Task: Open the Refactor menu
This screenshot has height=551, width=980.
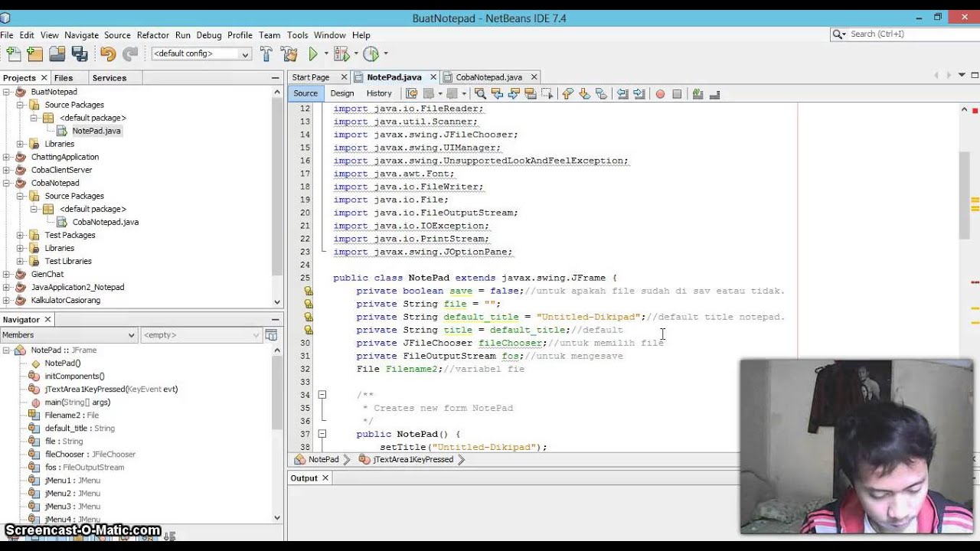Action: click(153, 35)
